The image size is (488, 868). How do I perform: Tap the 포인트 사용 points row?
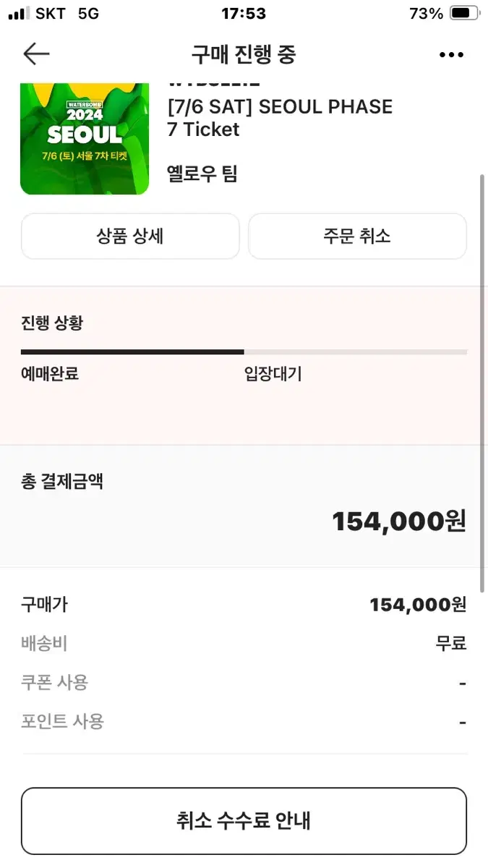[244, 721]
